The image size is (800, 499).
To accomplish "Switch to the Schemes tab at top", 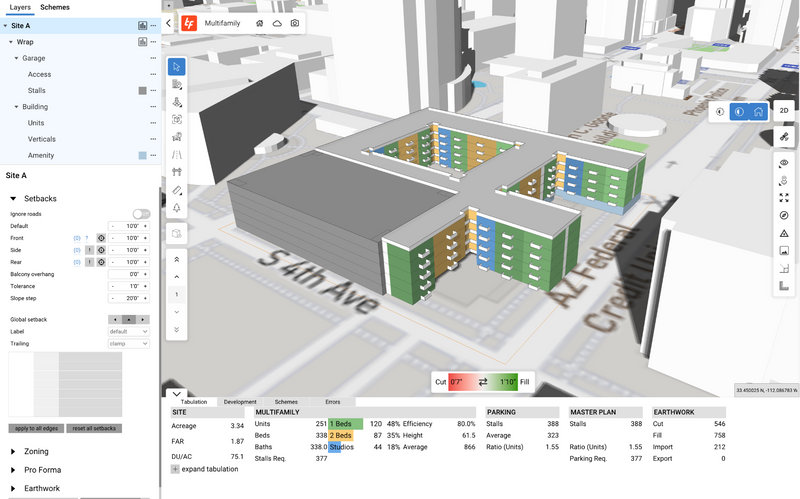I will tap(55, 7).
